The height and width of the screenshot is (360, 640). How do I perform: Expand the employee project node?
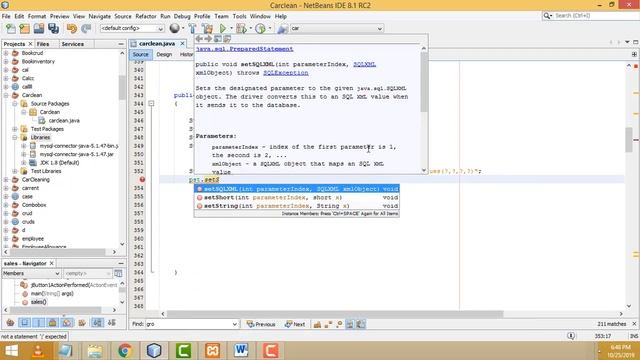coord(6,238)
